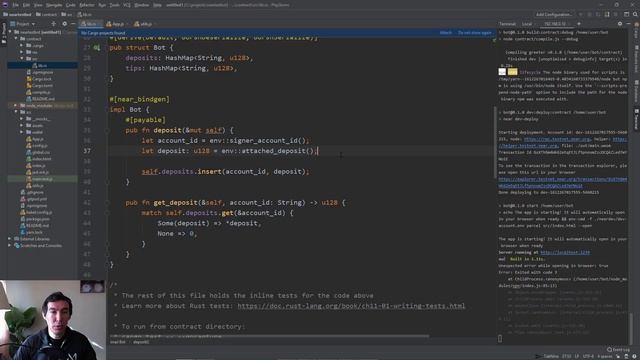Select main.test.js in project tree
This screenshot has height=360, width=640.
pyautogui.click(x=40, y=179)
